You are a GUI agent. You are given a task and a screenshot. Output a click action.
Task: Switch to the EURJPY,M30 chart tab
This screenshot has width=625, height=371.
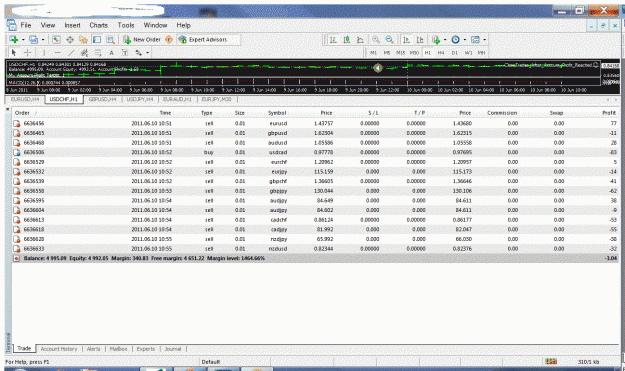coord(216,99)
